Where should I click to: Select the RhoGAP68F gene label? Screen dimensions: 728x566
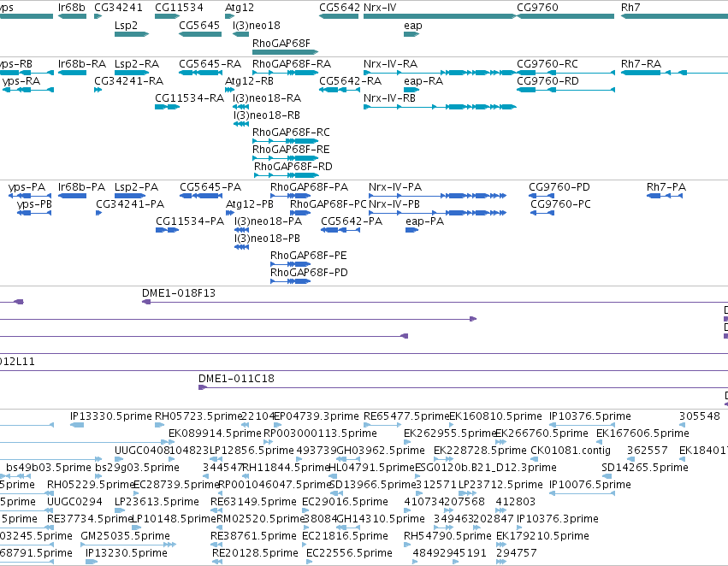click(281, 43)
